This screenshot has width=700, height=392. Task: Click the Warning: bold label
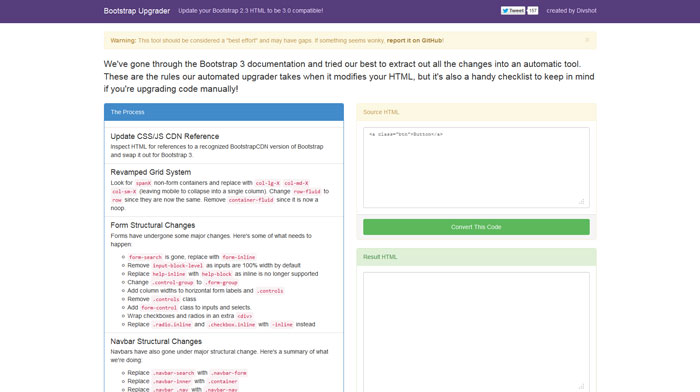point(123,40)
